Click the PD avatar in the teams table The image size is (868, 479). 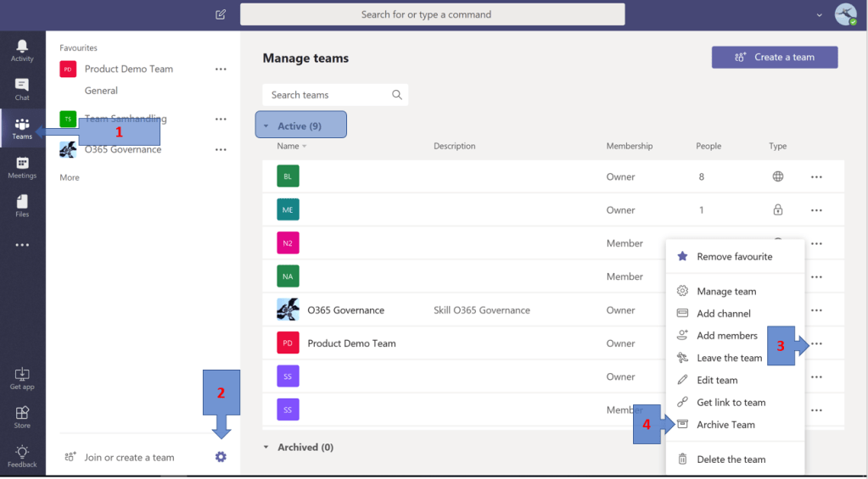click(288, 343)
